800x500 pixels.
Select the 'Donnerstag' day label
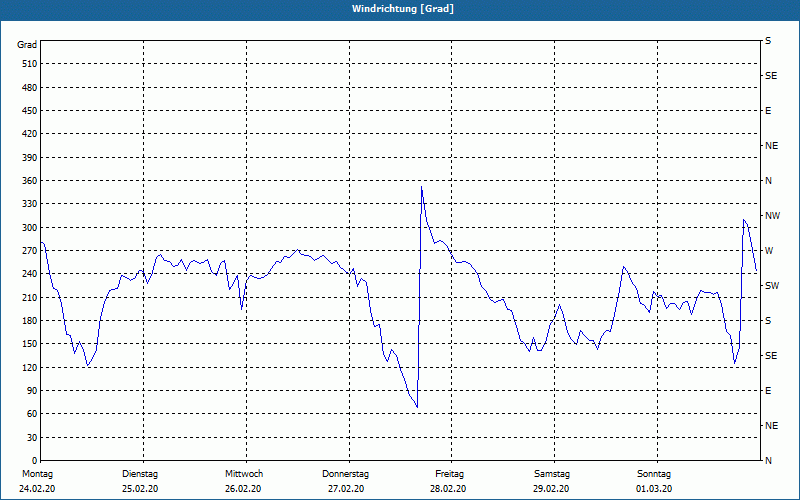tap(345, 474)
